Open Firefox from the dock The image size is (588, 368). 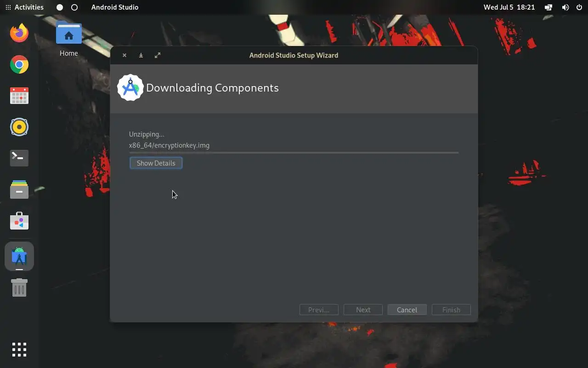pos(19,33)
